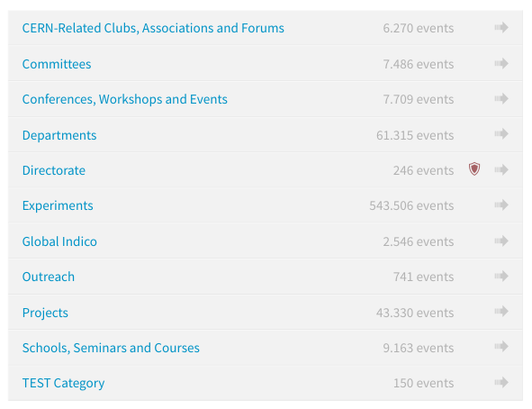
Task: Click arrow icon for Conferences, Workshops and Events
Action: point(501,99)
